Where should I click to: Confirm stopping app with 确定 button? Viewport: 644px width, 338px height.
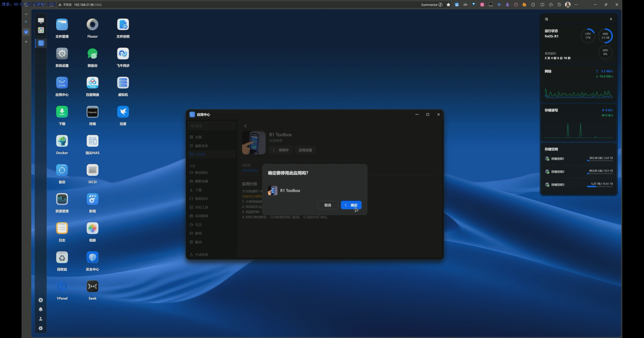click(351, 205)
